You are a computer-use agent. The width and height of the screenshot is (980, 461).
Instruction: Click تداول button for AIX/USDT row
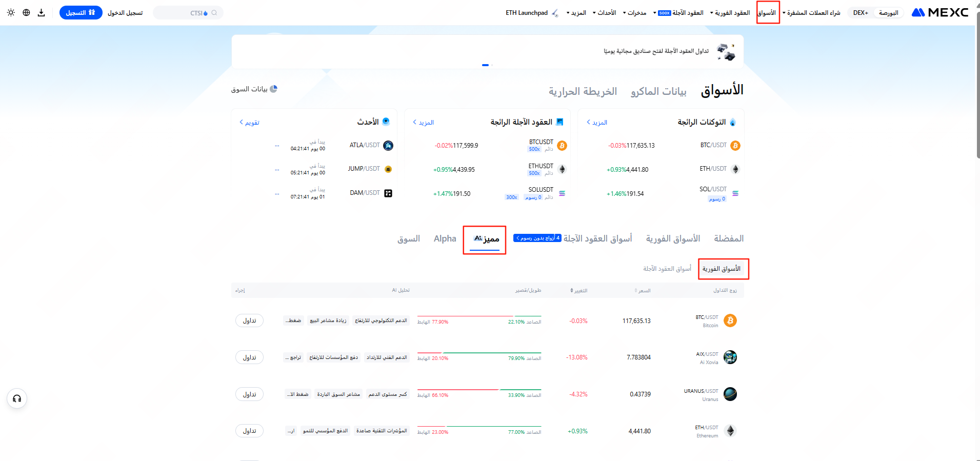click(249, 357)
